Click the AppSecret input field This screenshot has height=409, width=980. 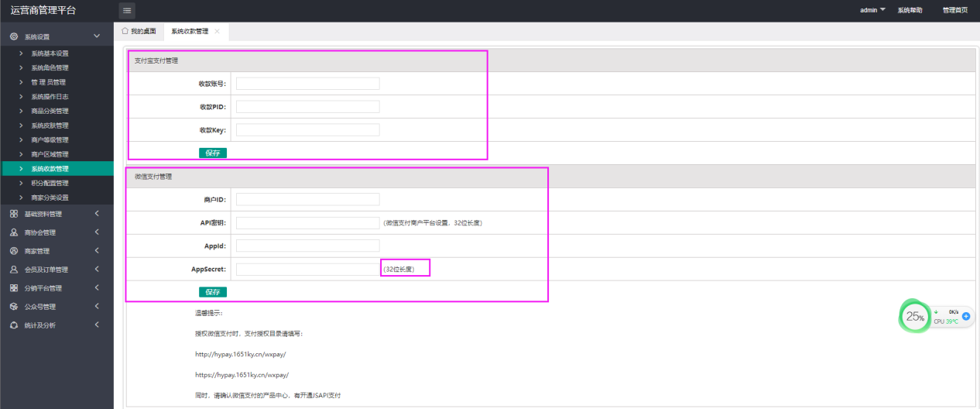[x=307, y=270]
